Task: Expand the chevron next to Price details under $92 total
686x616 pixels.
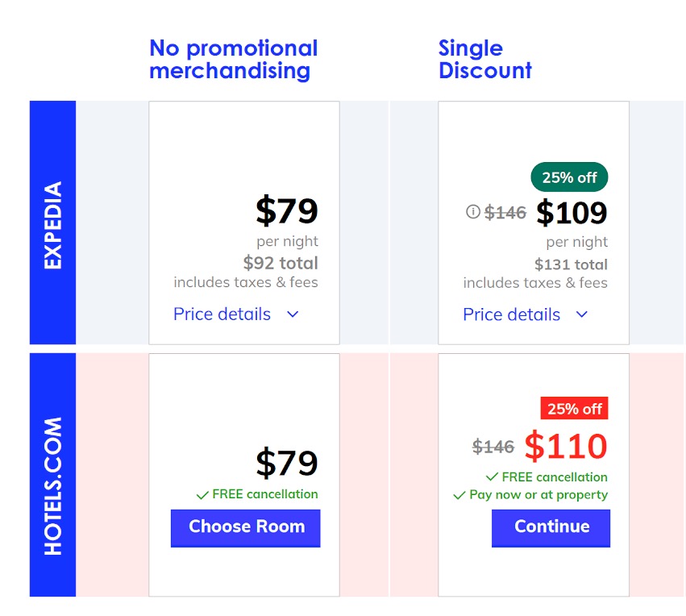Action: tap(293, 314)
